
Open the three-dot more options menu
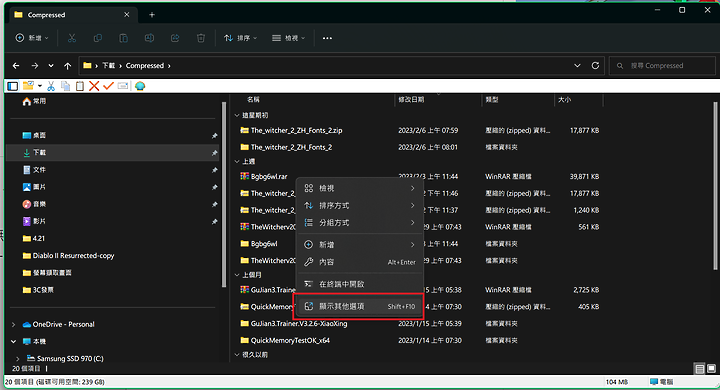click(327, 38)
